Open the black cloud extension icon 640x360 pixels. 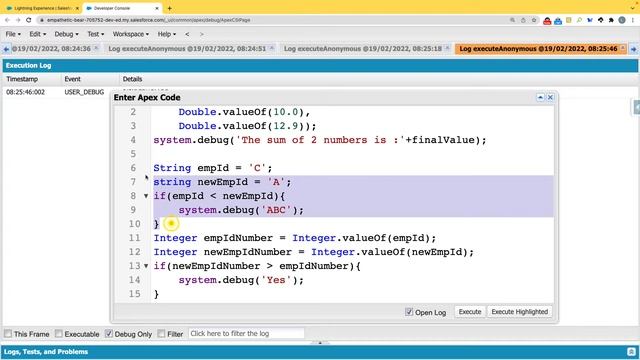(600, 20)
